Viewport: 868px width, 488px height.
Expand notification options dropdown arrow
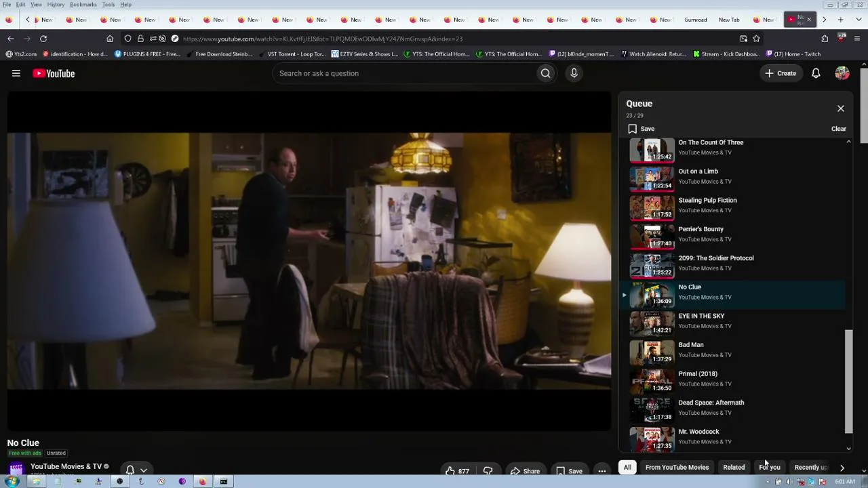pos(144,470)
